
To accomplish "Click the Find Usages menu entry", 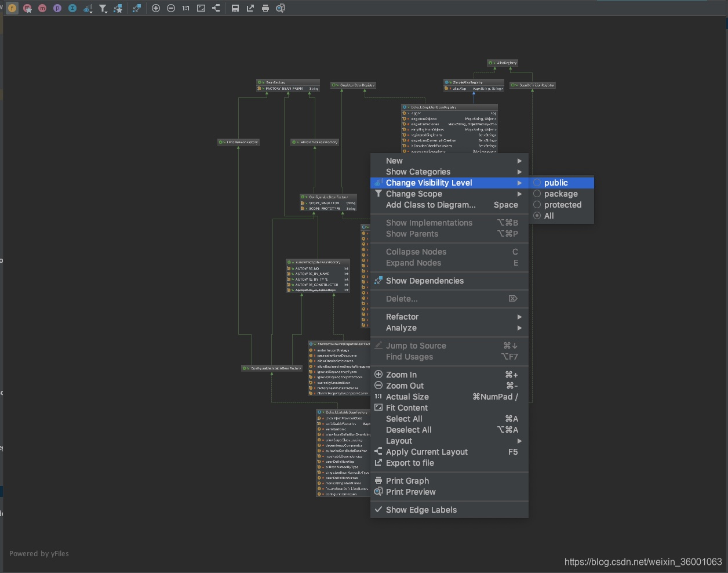I will pos(449,357).
